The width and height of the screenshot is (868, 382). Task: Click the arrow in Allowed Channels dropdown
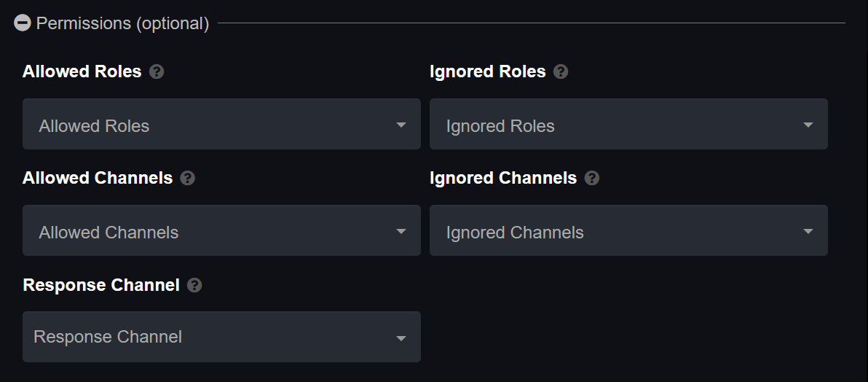(x=401, y=231)
